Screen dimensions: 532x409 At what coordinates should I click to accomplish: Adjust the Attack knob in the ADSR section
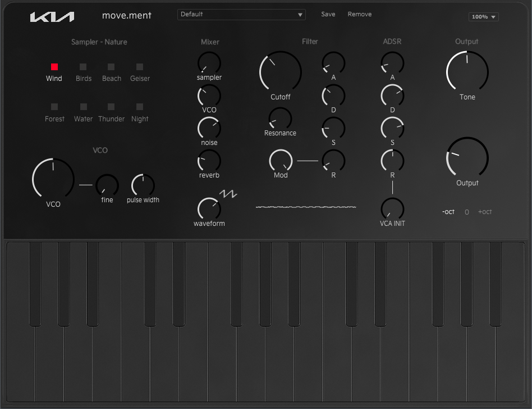click(392, 61)
